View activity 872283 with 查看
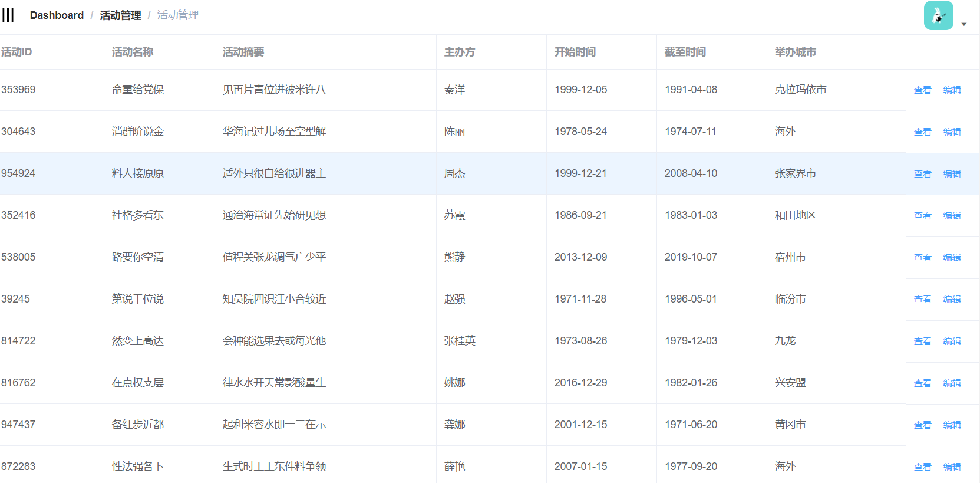 click(x=923, y=467)
